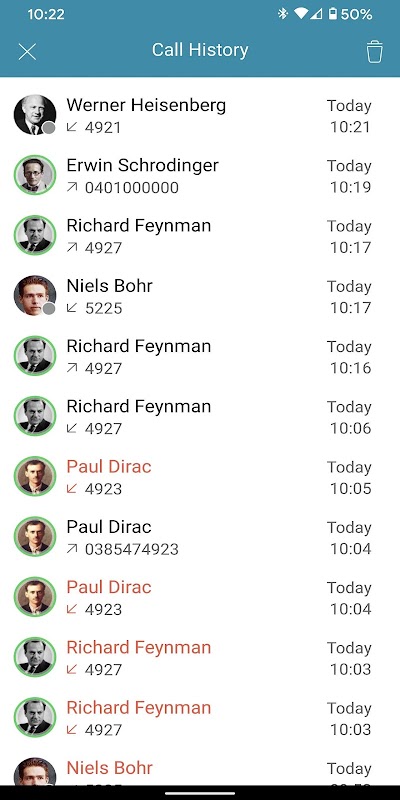
Task: Select Niels Bohr avatar at 10:17
Action: pos(35,295)
